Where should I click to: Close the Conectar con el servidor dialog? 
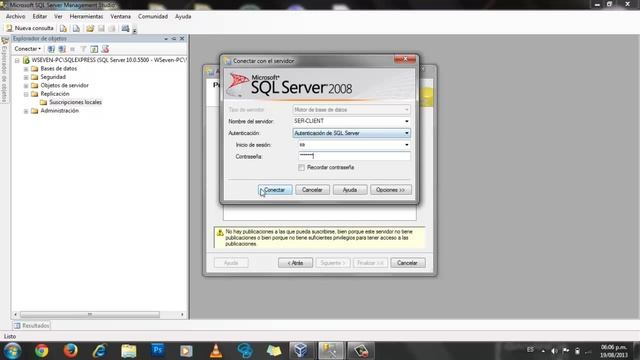(x=405, y=60)
